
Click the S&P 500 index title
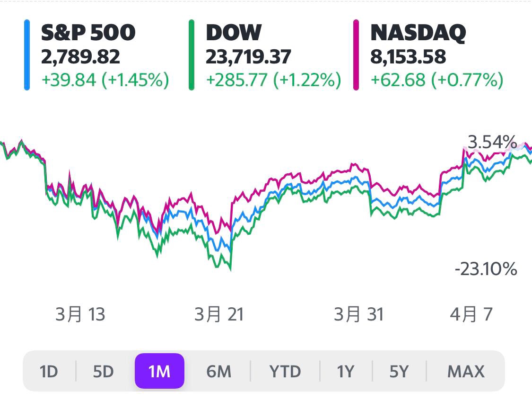[88, 33]
